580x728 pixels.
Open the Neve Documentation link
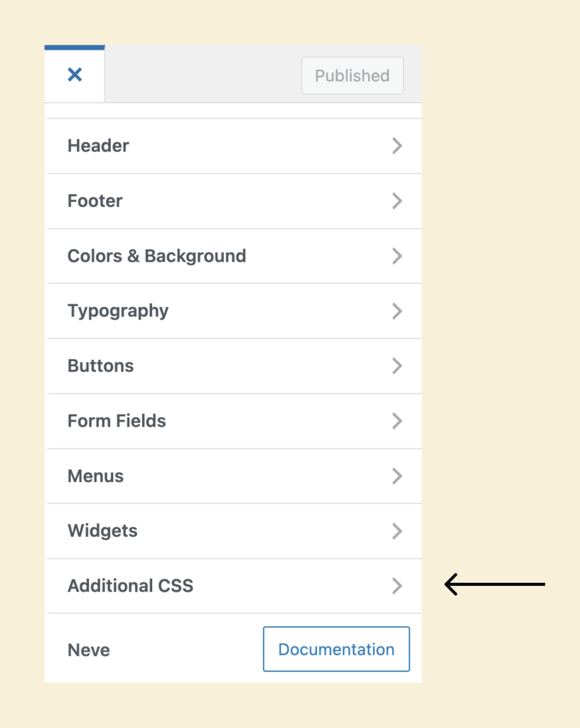tap(336, 649)
